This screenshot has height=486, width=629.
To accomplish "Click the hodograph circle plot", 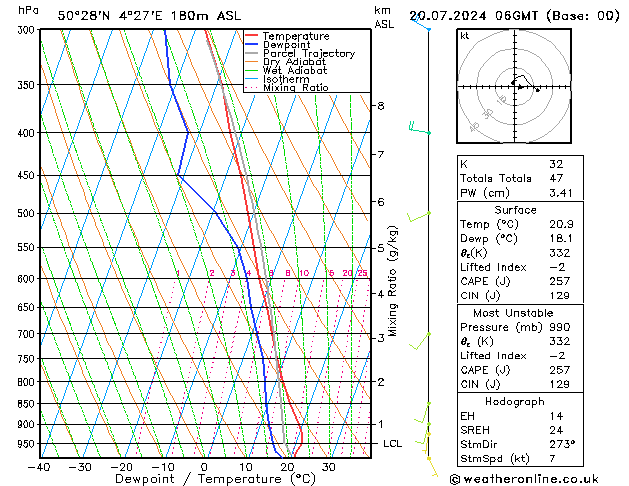I will pyautogui.click(x=517, y=86).
